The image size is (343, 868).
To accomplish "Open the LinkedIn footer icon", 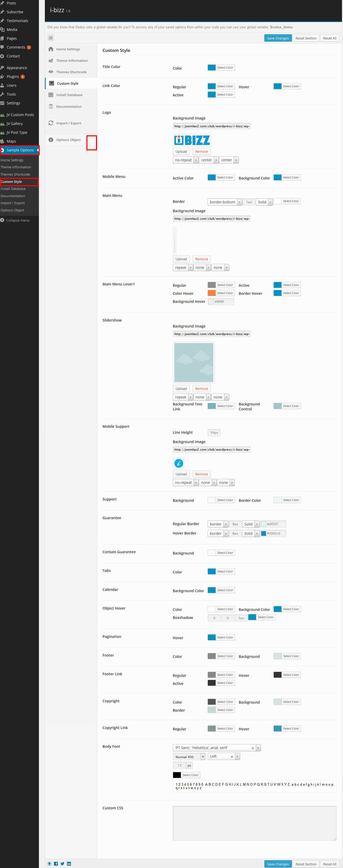I will pos(69,864).
